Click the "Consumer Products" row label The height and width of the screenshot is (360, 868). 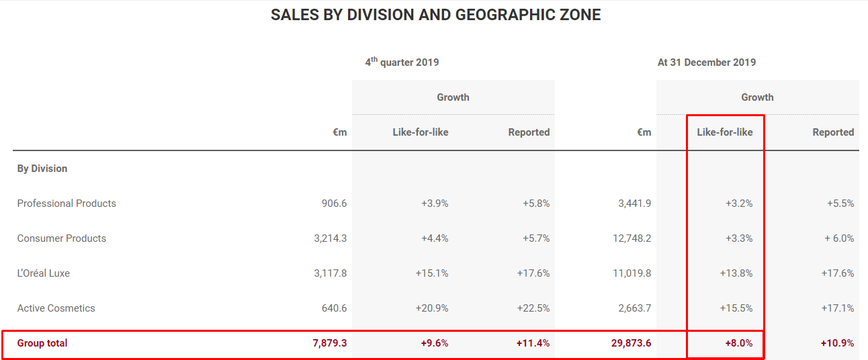(x=62, y=238)
